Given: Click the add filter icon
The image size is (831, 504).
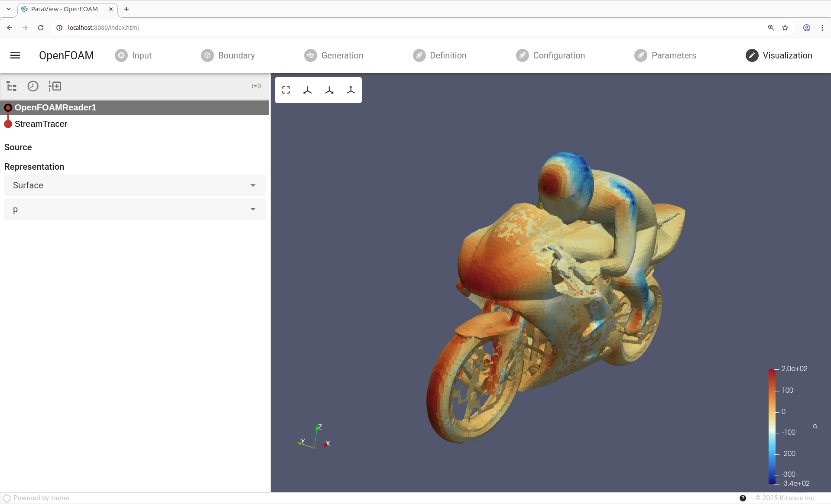Looking at the screenshot, I should pyautogui.click(x=55, y=86).
